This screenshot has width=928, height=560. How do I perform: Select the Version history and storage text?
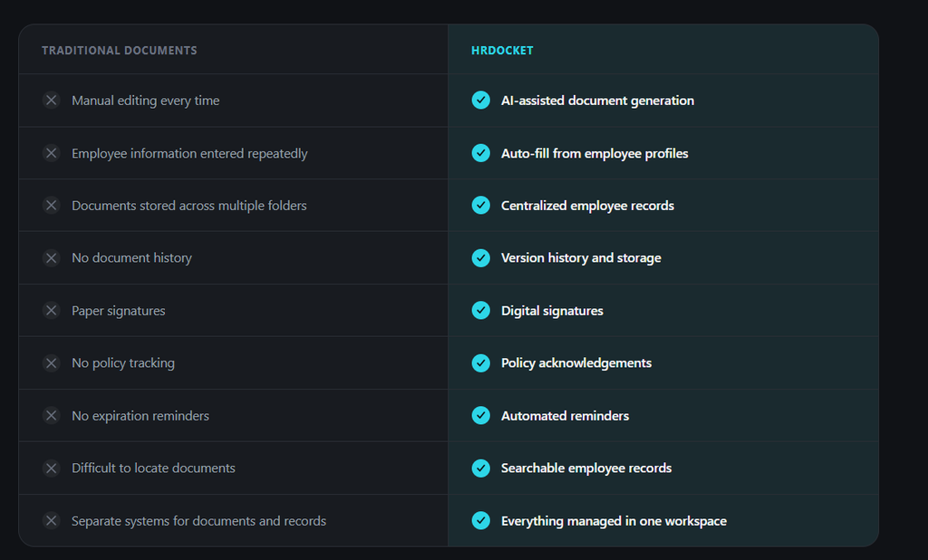click(x=581, y=258)
